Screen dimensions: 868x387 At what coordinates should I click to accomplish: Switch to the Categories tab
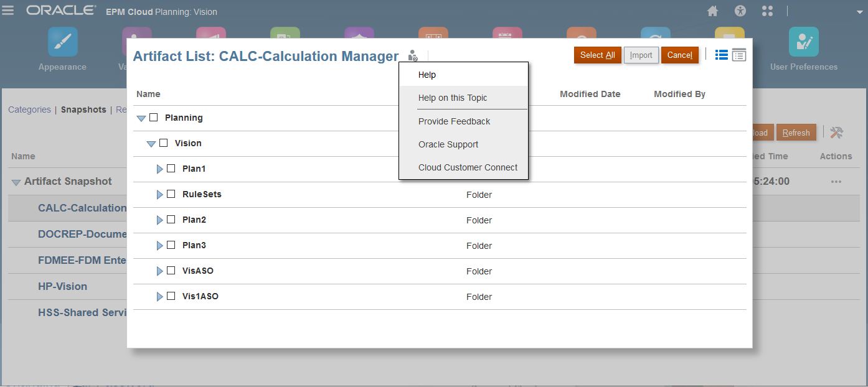tap(29, 110)
